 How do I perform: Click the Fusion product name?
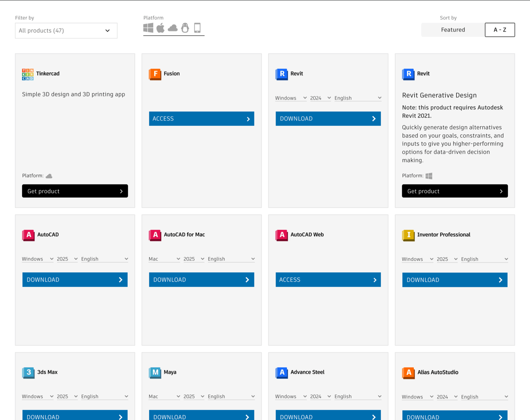point(172,74)
